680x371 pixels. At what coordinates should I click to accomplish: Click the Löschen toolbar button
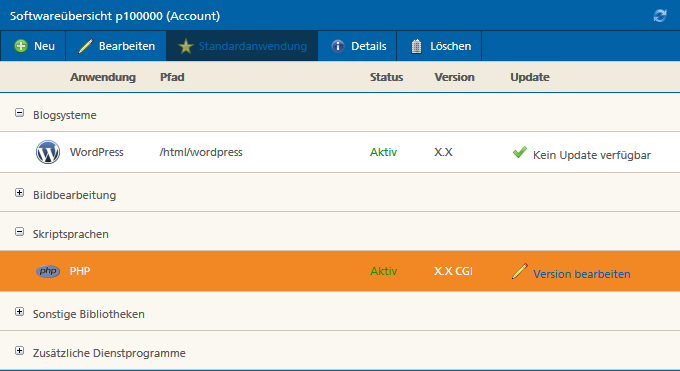439,46
